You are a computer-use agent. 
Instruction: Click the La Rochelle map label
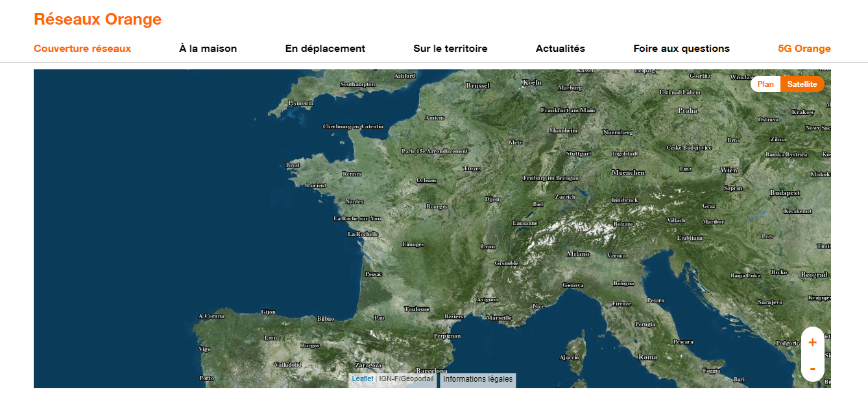tap(363, 234)
